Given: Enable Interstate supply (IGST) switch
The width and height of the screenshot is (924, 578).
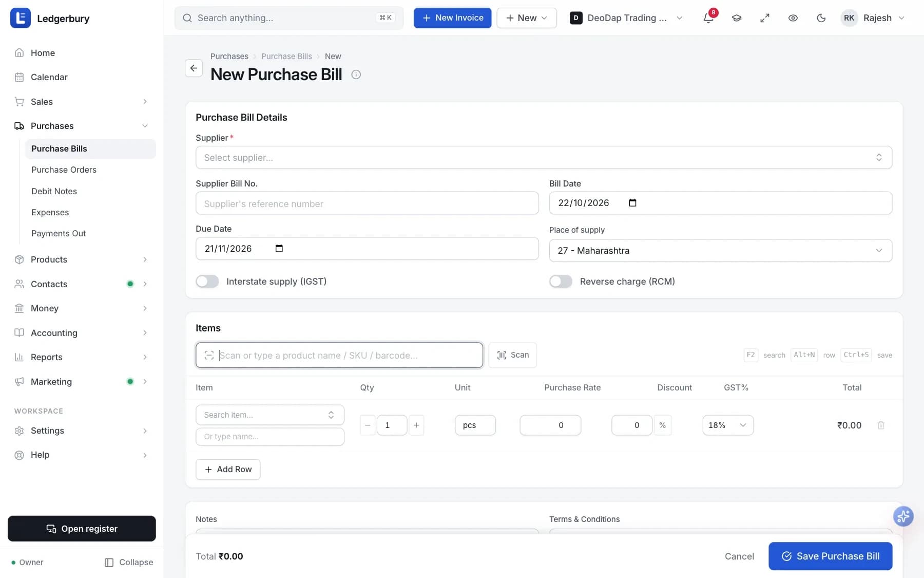Looking at the screenshot, I should pos(207,282).
